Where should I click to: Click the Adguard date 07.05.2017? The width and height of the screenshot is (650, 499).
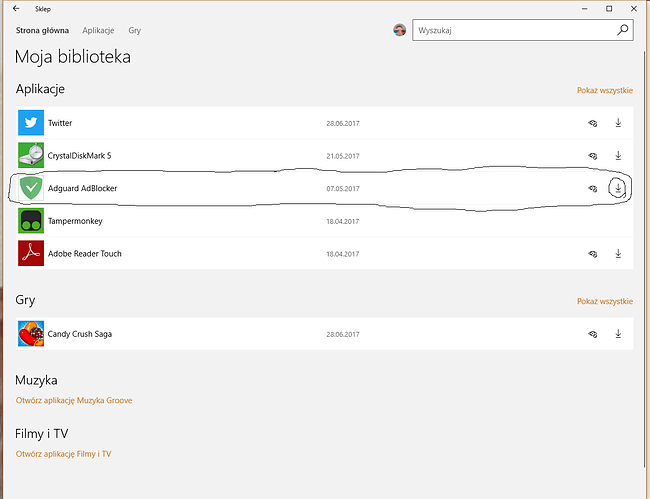pos(342,189)
